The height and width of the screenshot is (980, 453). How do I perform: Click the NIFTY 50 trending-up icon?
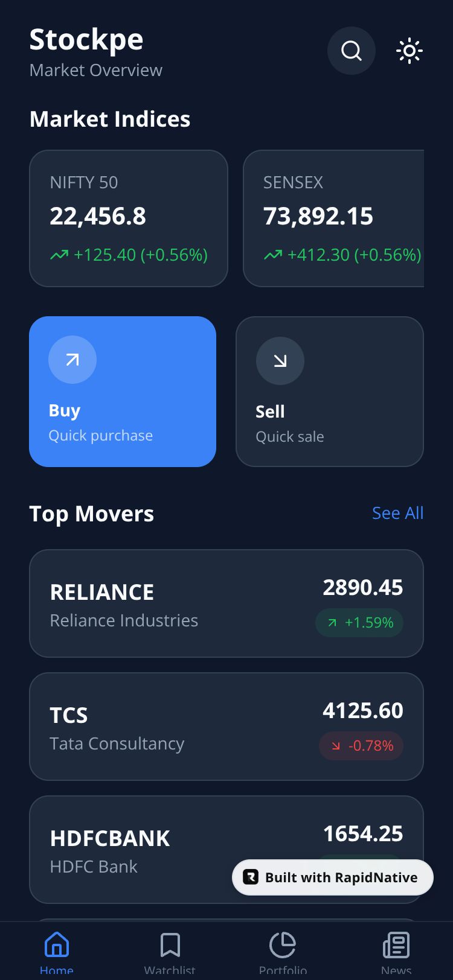[x=59, y=255]
